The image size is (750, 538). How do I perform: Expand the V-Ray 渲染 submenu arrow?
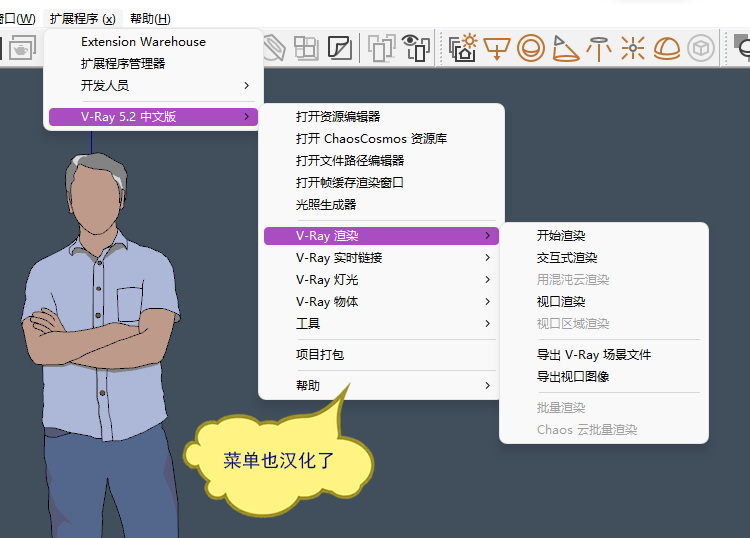(x=487, y=236)
